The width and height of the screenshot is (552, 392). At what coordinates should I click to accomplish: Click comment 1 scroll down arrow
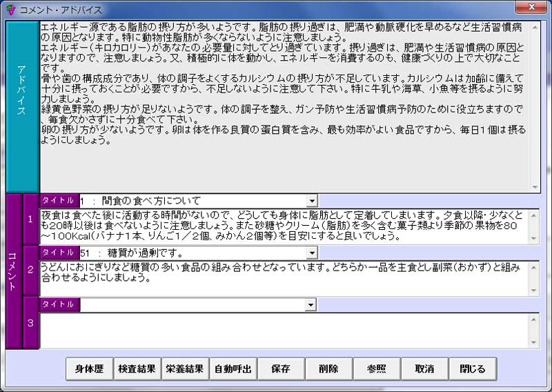533,238
